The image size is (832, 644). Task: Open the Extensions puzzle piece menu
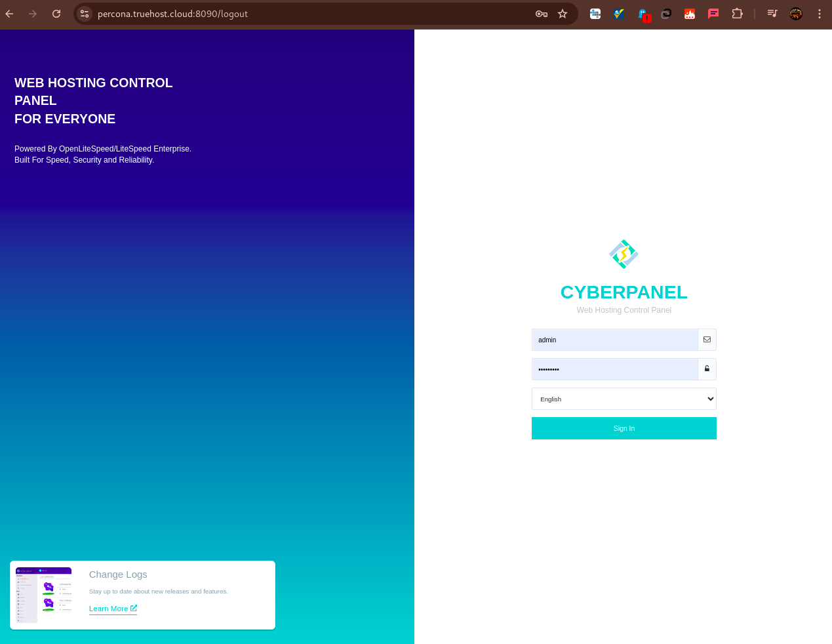(737, 14)
